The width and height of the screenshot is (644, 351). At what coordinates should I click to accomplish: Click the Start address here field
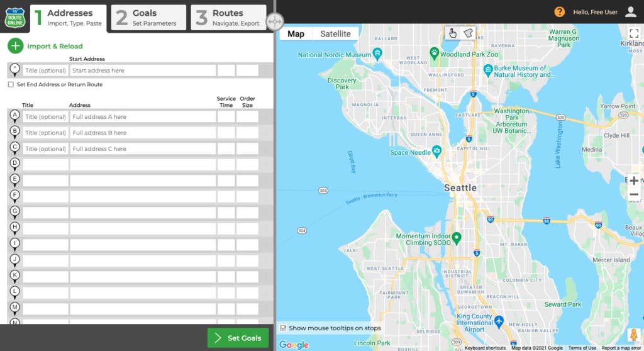click(x=143, y=70)
